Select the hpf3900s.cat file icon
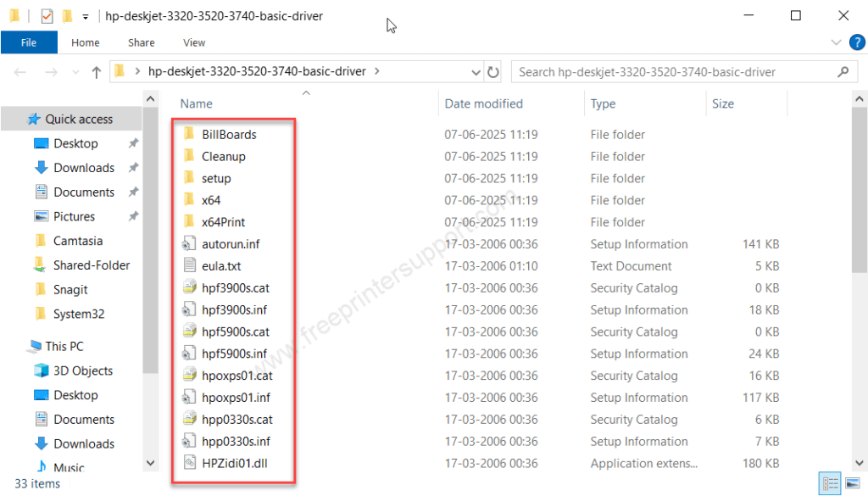This screenshot has height=496, width=868. click(189, 287)
